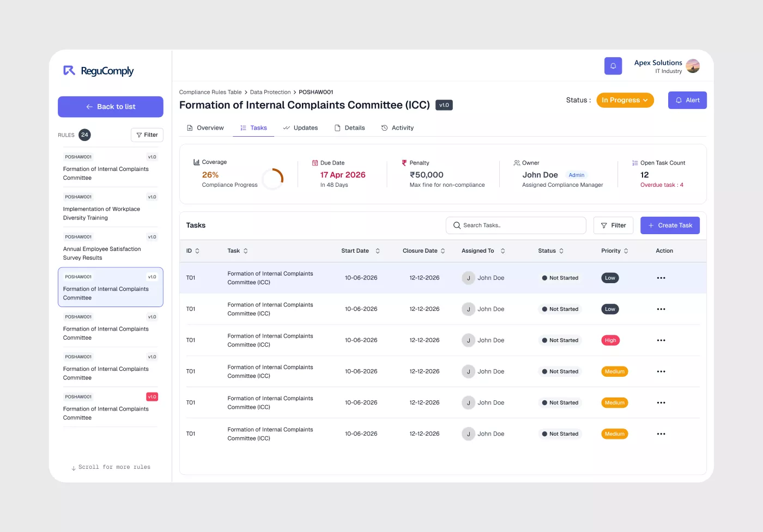The width and height of the screenshot is (763, 532).
Task: Sort by the Closure Date column arrows
Action: (443, 251)
